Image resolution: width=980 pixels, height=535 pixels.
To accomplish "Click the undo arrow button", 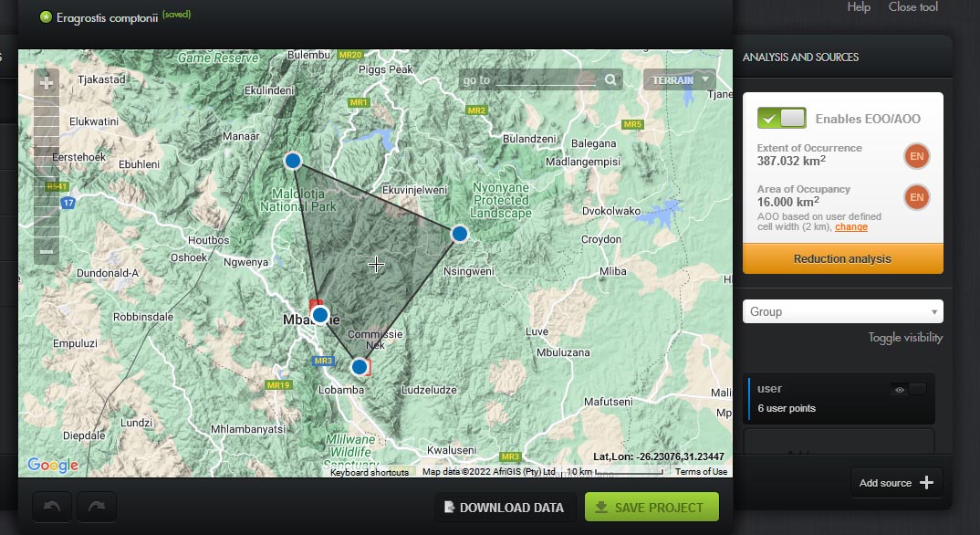I will (52, 508).
